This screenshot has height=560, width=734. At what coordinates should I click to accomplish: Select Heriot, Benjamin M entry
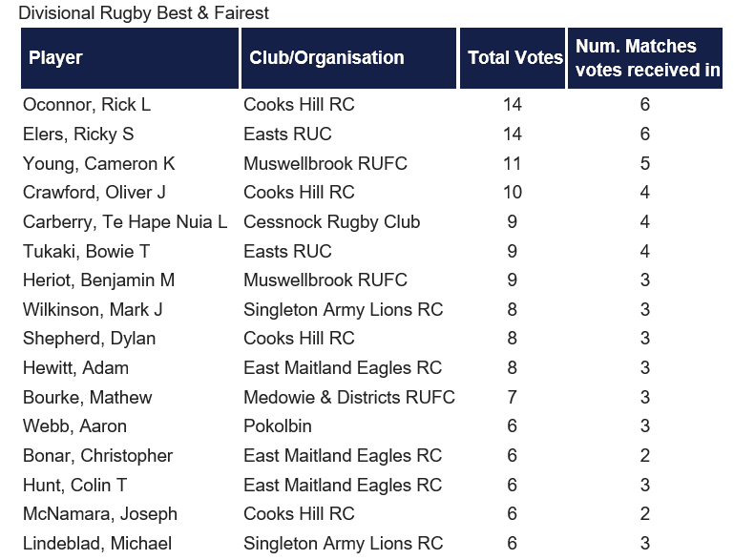(x=98, y=280)
